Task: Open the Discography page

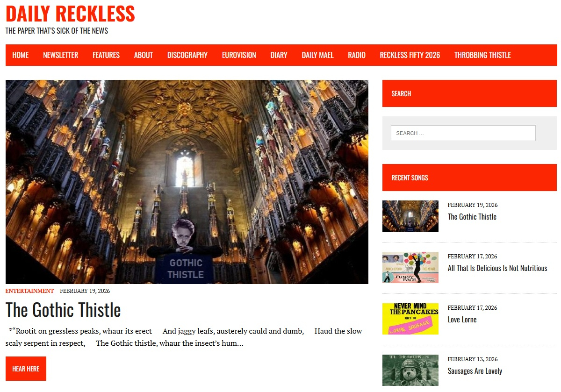Action: click(187, 55)
